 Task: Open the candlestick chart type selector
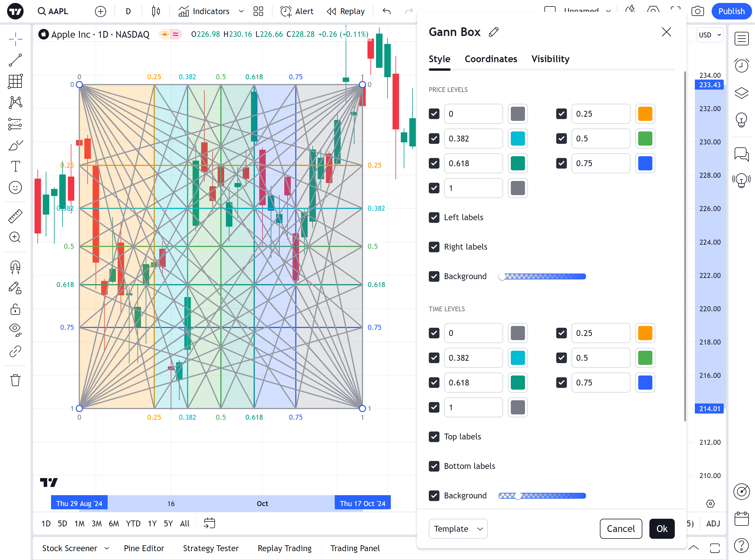156,11
